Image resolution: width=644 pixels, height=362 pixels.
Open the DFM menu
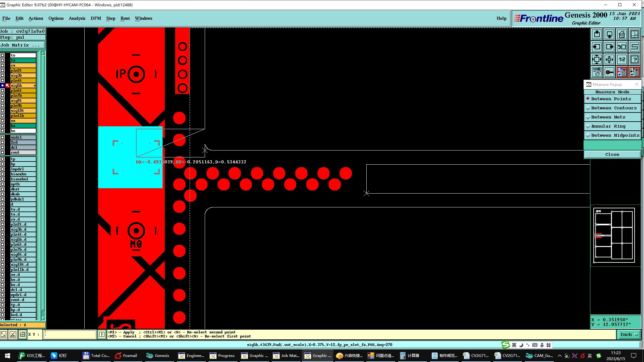96,18
